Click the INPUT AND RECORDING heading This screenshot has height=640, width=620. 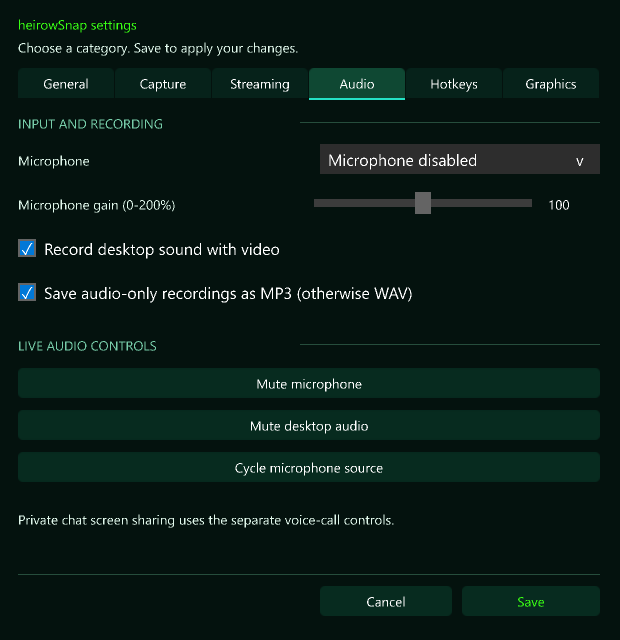90,124
